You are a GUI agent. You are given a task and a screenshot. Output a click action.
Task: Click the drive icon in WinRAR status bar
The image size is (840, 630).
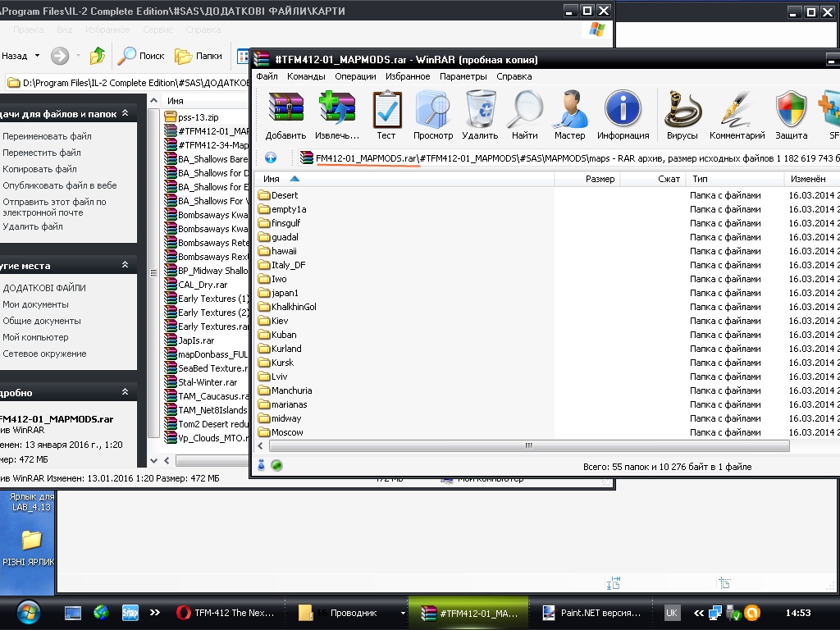click(x=261, y=465)
